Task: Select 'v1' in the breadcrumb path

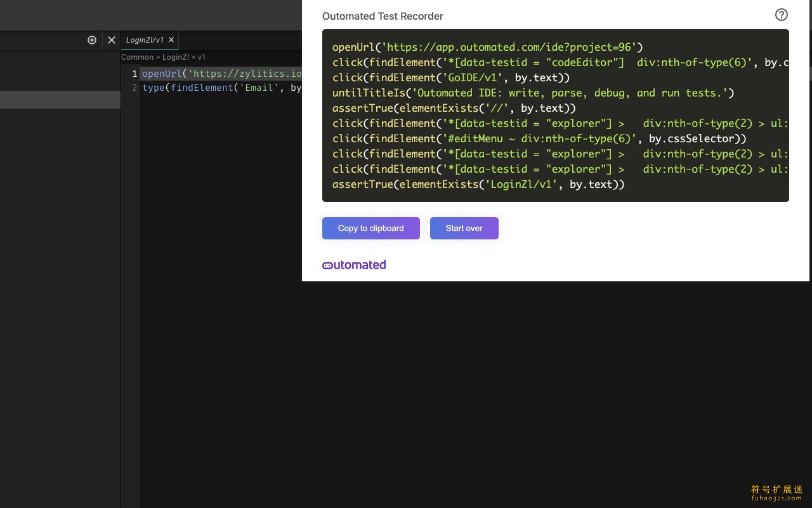Action: click(x=202, y=57)
